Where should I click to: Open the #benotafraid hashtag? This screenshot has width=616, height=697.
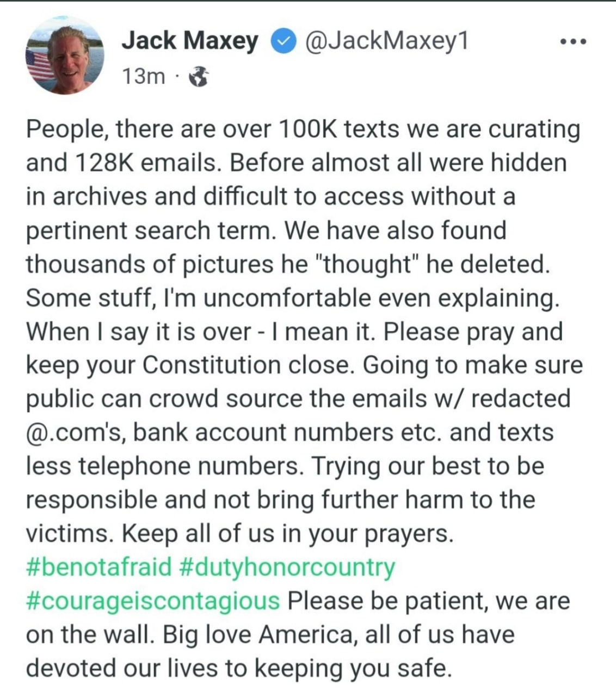98,567
